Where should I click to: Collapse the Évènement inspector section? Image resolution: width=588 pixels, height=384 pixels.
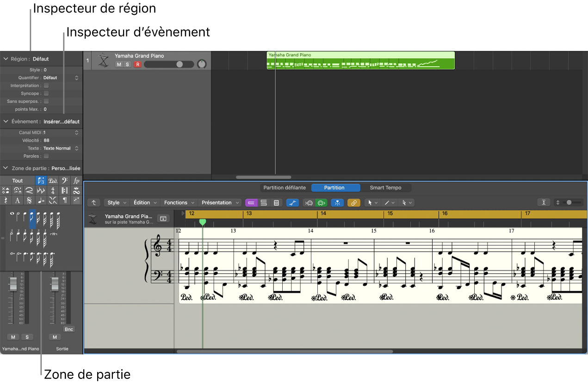pos(6,122)
